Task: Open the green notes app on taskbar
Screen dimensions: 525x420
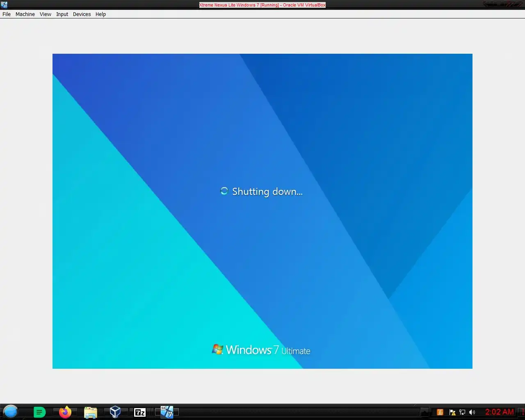Action: point(39,412)
